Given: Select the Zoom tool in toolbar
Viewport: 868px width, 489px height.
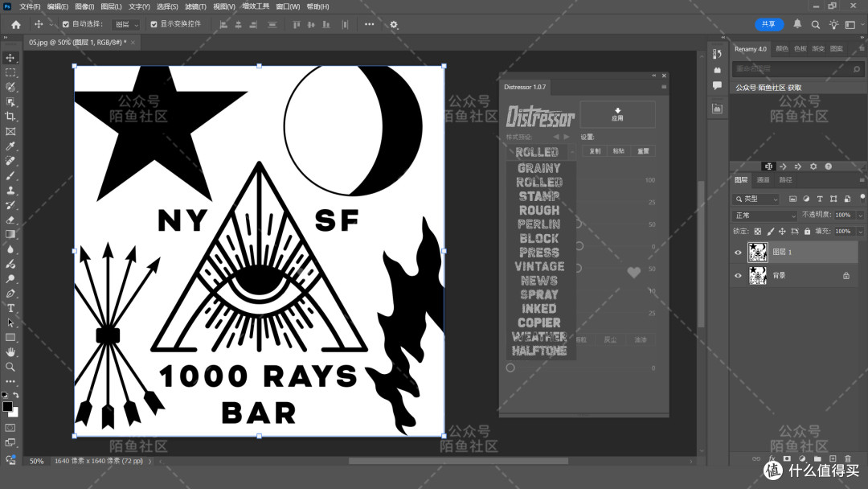Looking at the screenshot, I should (10, 367).
